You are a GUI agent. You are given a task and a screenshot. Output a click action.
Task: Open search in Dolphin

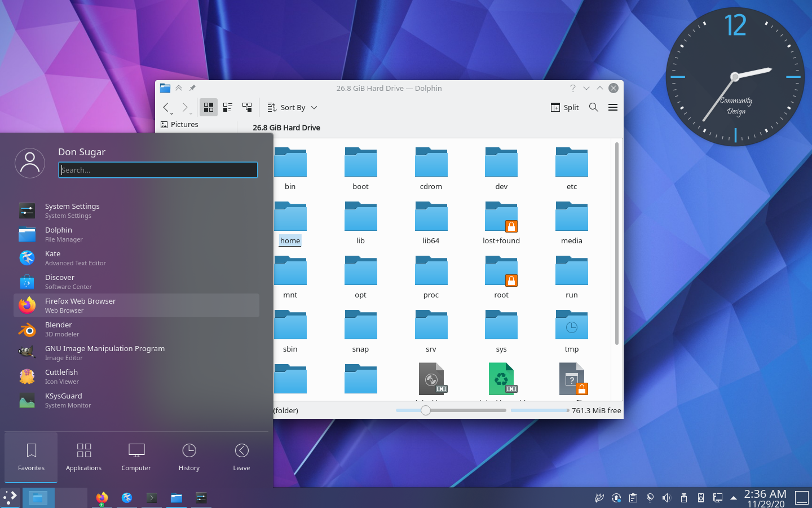click(x=594, y=107)
